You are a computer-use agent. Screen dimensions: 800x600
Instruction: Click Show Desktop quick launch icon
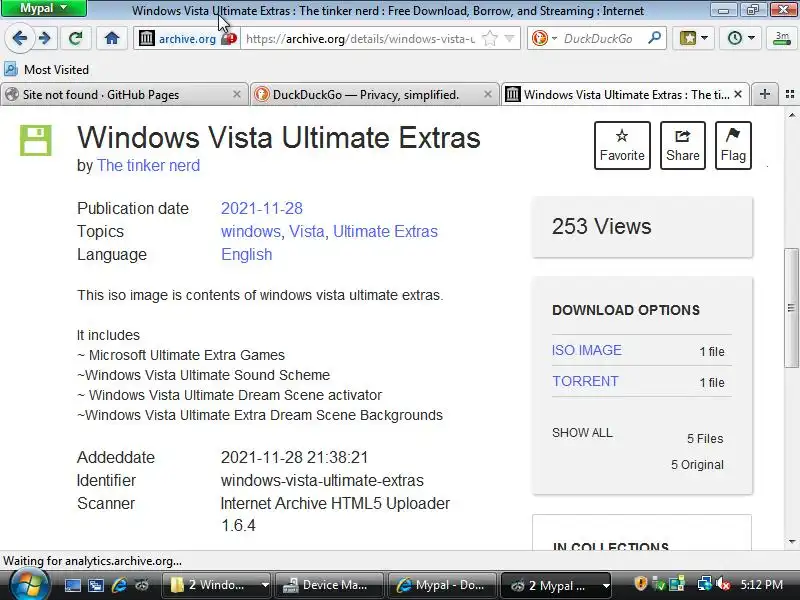(x=72, y=585)
